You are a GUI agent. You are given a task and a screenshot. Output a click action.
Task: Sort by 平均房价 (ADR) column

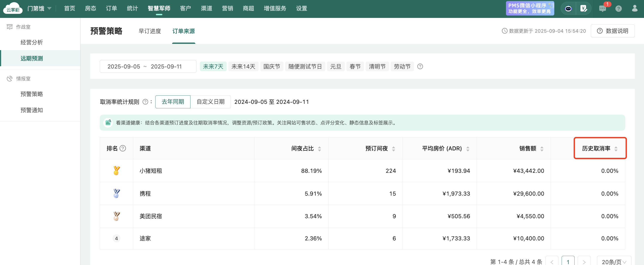[467, 149]
